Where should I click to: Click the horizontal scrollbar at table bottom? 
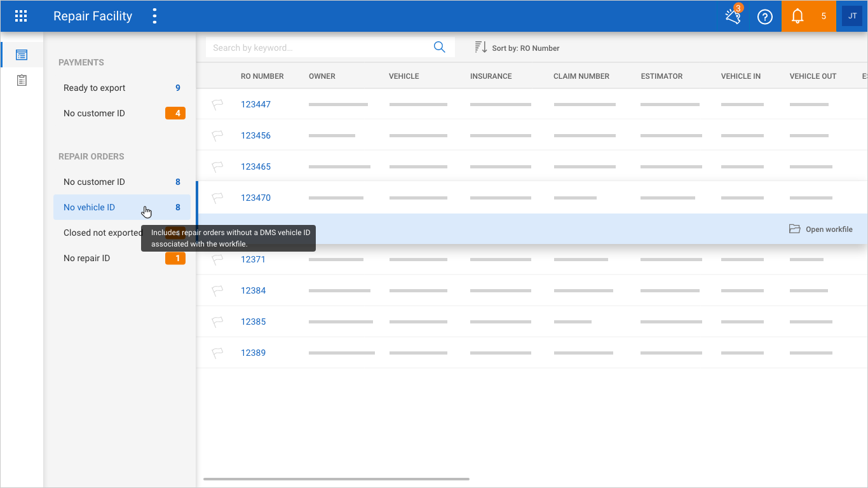(x=336, y=478)
